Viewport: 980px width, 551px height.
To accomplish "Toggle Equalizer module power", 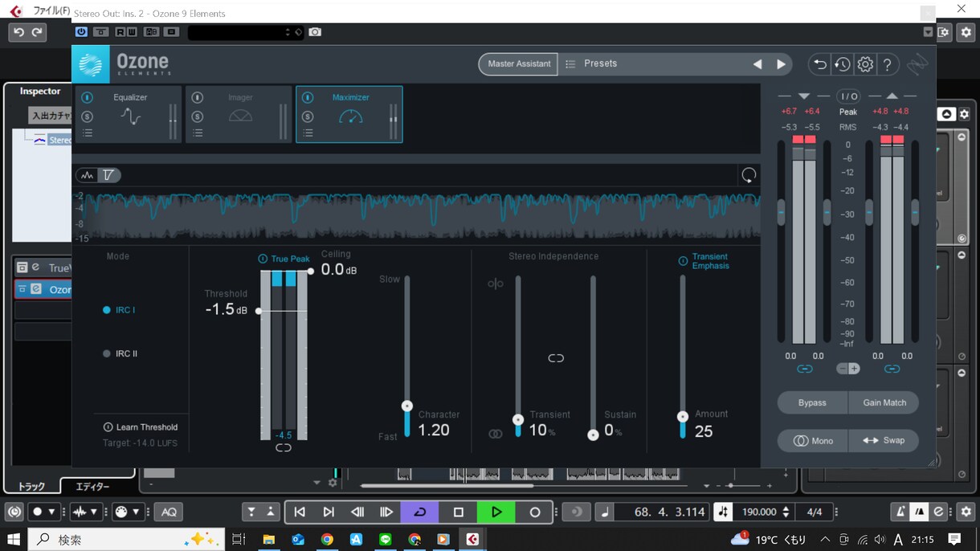I will tap(87, 98).
